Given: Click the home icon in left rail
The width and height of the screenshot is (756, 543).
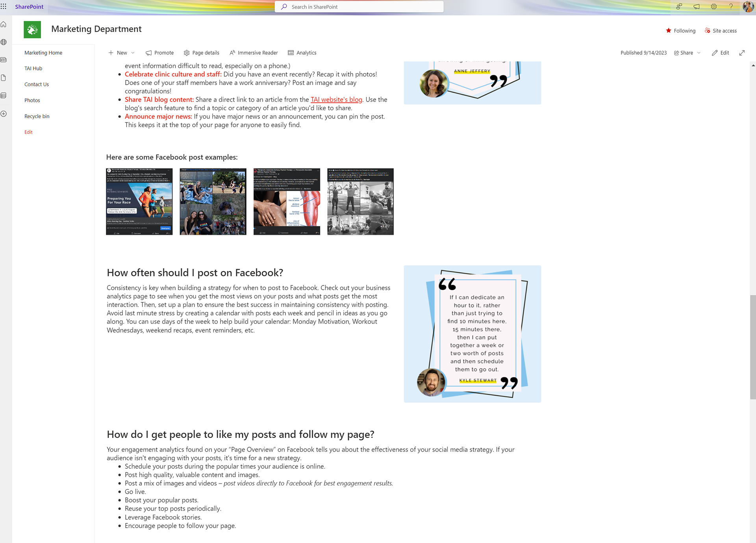Looking at the screenshot, I should pos(4,24).
